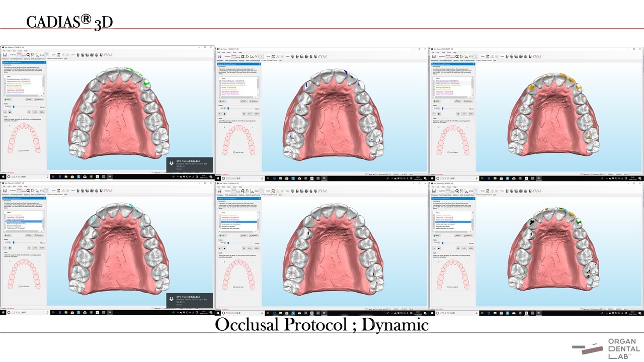This screenshot has height=362, width=644.
Task: Click Replay slider handle in top-left window
Action: tap(14, 107)
